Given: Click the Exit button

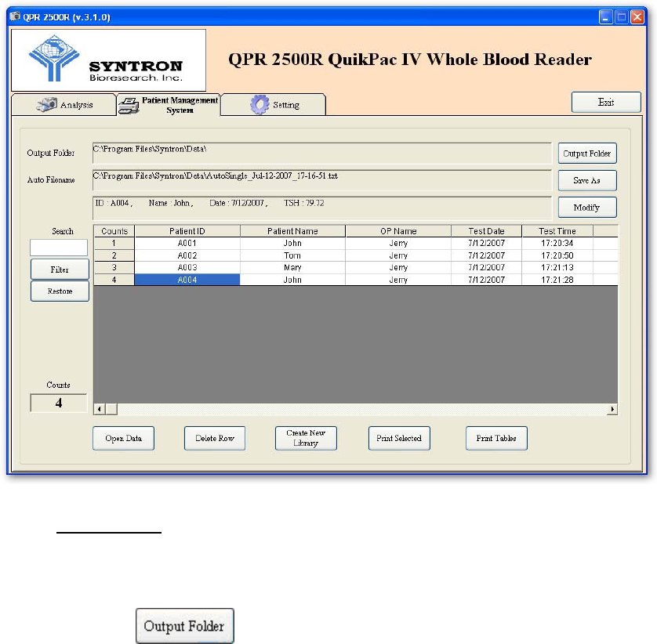Looking at the screenshot, I should tap(606, 102).
